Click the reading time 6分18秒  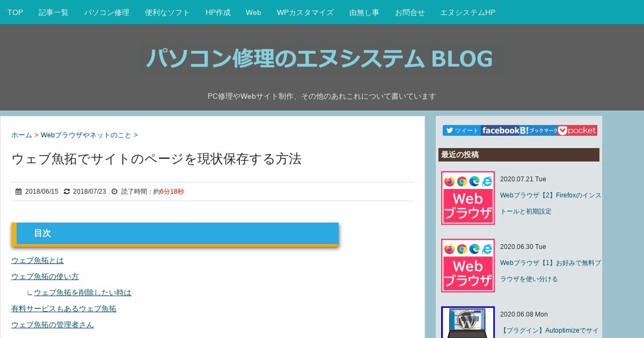tap(172, 192)
